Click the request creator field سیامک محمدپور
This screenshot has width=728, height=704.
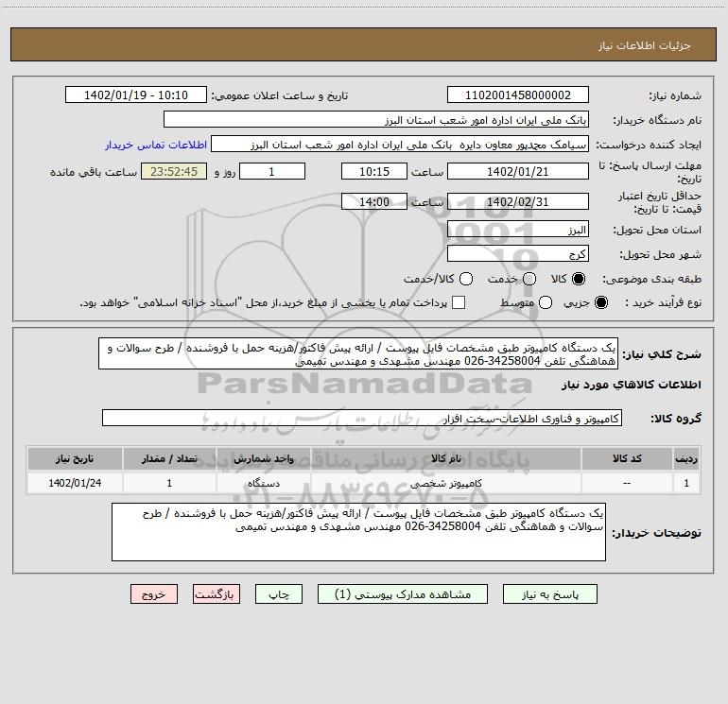pos(400,144)
